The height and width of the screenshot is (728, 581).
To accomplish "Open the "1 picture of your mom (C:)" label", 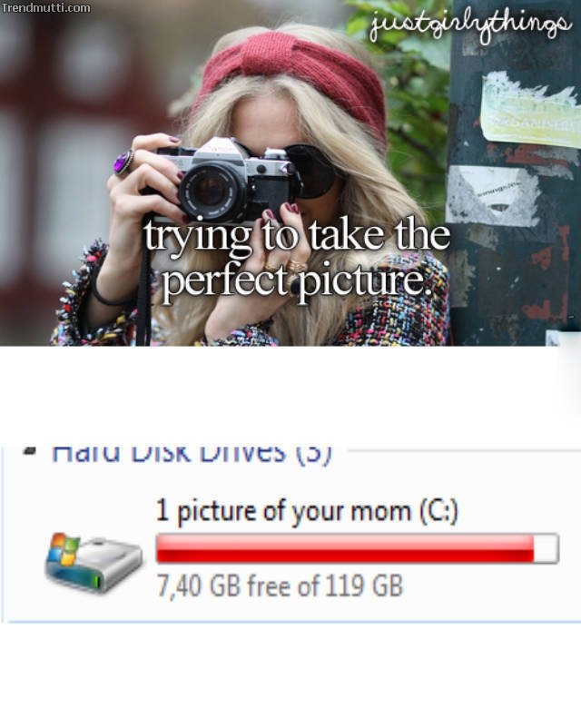I will (307, 512).
